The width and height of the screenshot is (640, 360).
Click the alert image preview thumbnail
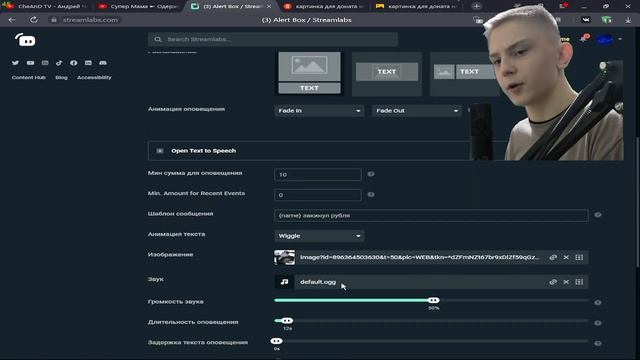(x=284, y=258)
